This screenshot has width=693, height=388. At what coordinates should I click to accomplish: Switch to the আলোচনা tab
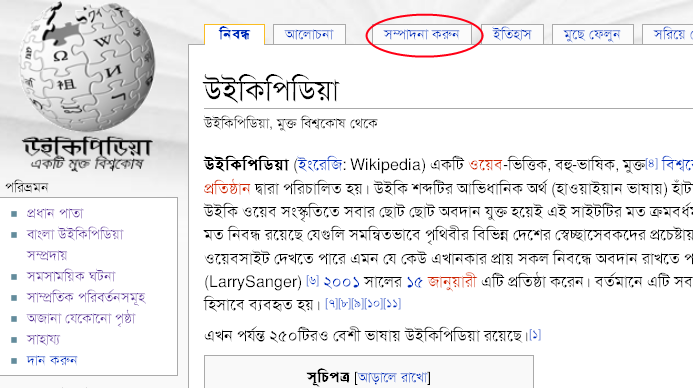coord(309,34)
